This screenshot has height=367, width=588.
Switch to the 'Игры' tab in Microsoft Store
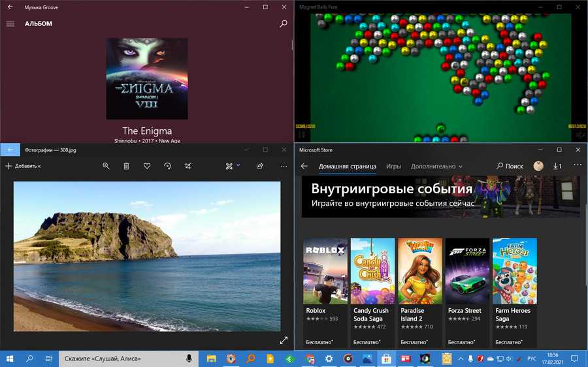(x=393, y=166)
